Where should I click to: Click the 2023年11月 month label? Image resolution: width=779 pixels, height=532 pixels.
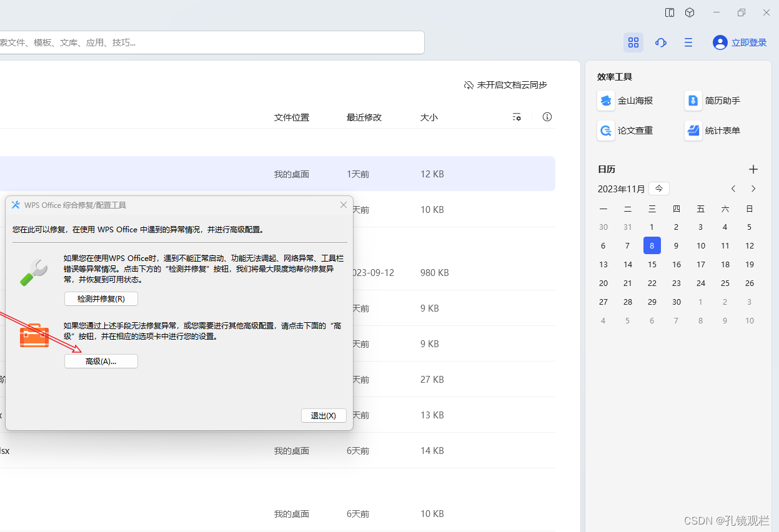click(621, 189)
